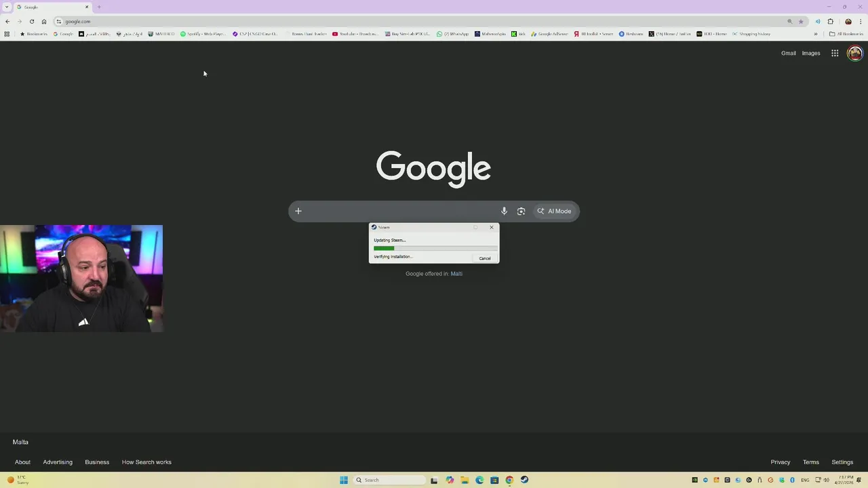868x488 pixels.
Task: Open search by image camera icon
Action: [521, 211]
